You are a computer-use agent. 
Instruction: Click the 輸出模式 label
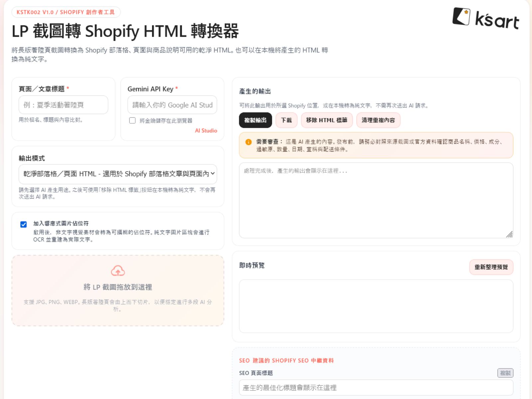coord(32,158)
